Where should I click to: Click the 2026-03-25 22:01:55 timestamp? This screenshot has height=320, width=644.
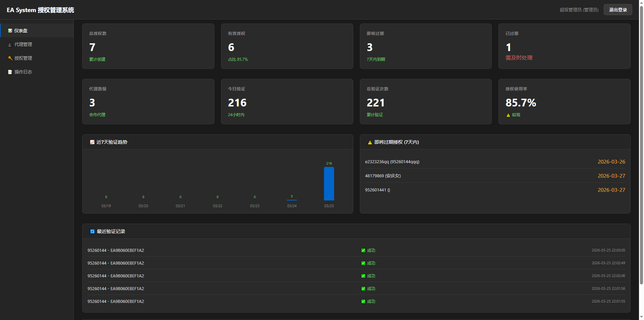click(x=608, y=302)
